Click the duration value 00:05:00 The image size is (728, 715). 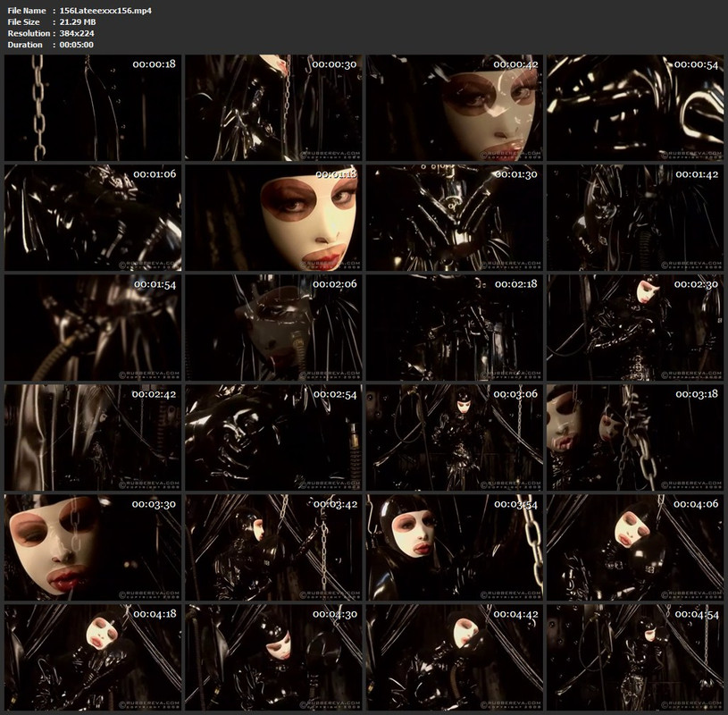click(x=76, y=45)
